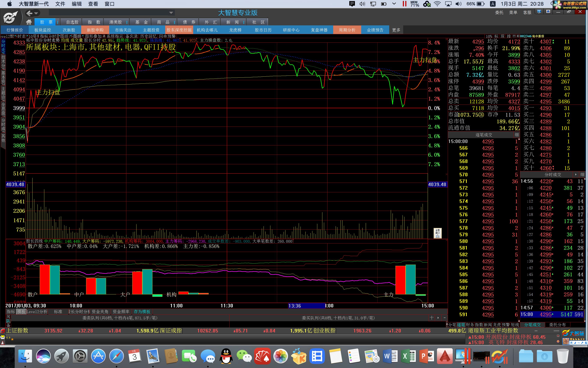The height and width of the screenshot is (368, 588).
Task: Expand the 新闻 tab submenu dots
Action: [244, 22]
